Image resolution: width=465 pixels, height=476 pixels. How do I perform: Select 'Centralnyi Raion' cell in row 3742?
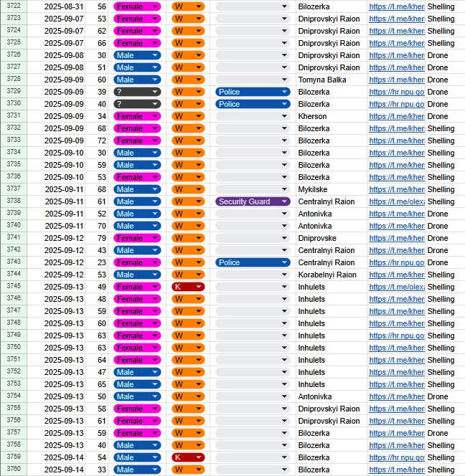[331, 250]
